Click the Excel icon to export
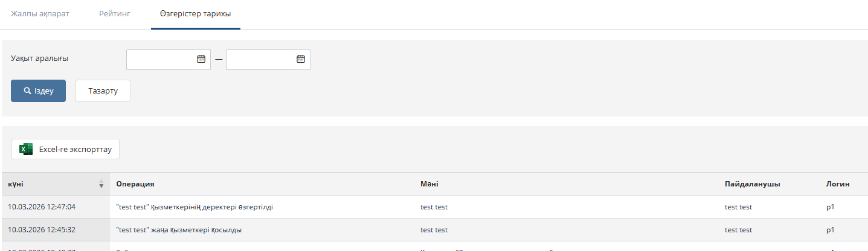The height and width of the screenshot is (251, 868). pyautogui.click(x=26, y=150)
